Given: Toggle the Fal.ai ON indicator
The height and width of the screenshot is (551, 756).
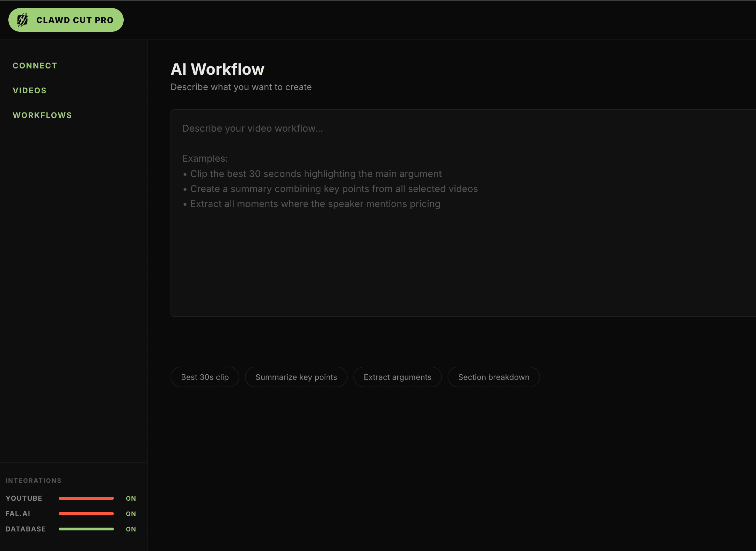Looking at the screenshot, I should pyautogui.click(x=131, y=514).
